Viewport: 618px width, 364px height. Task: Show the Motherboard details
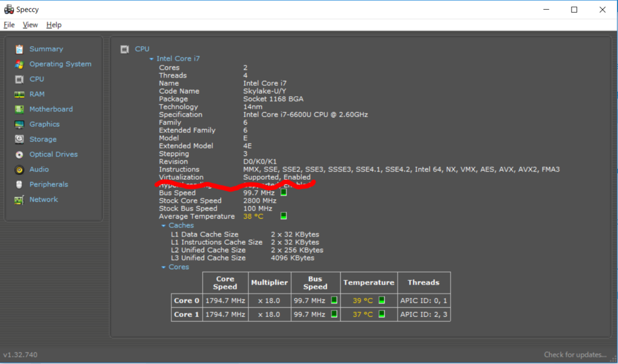[51, 109]
